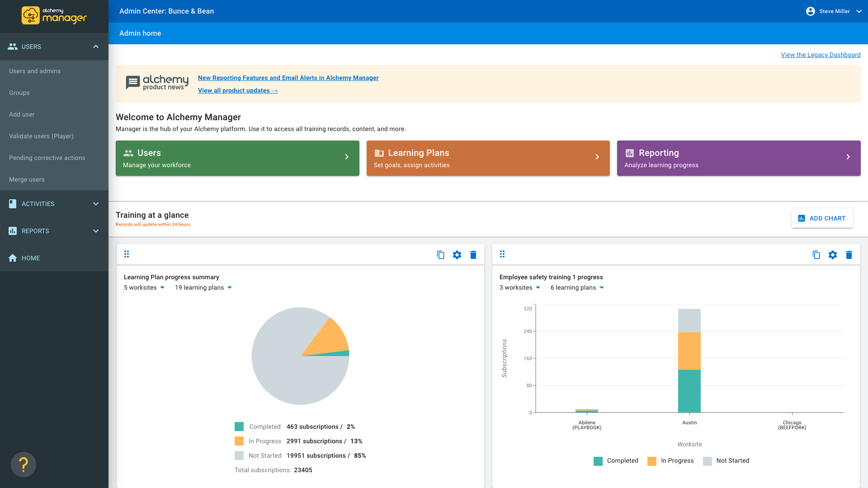
Task: Delete the Employee safety training chart
Action: pyautogui.click(x=849, y=255)
